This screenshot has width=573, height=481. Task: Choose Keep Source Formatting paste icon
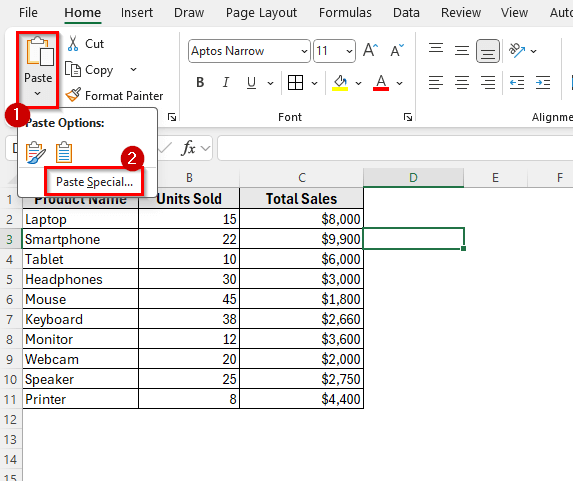coord(36,152)
